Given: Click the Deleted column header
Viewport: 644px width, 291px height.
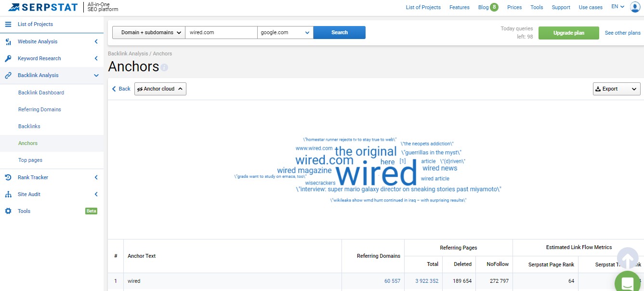Looking at the screenshot, I should click(463, 264).
